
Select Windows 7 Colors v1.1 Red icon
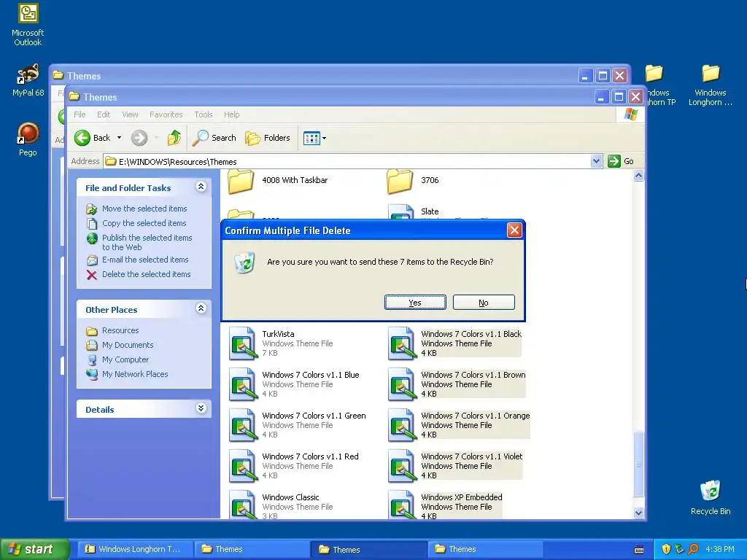[x=243, y=466]
